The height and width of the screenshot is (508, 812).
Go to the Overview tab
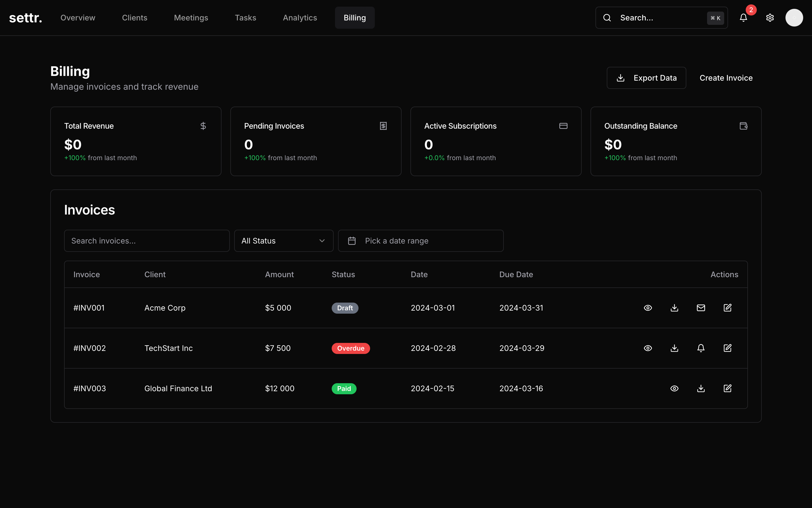click(78, 18)
